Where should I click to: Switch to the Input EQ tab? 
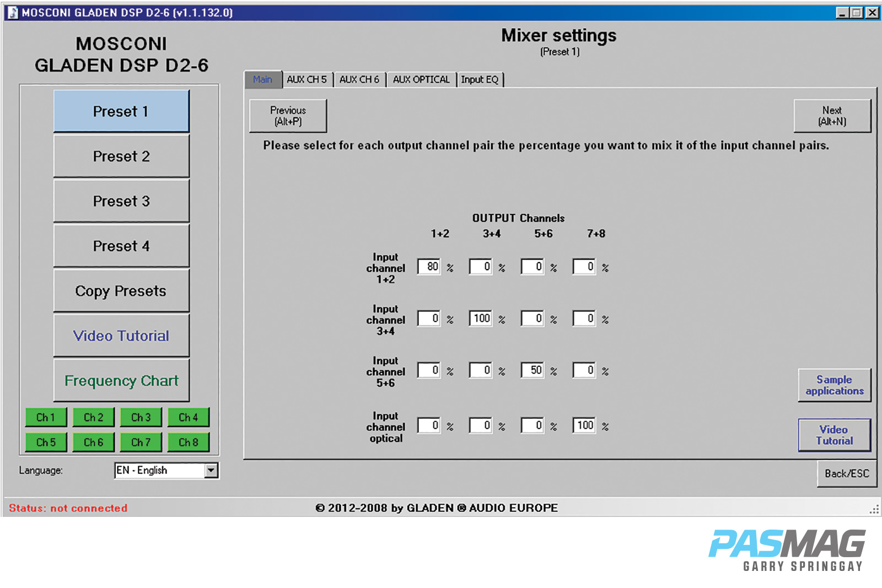tap(480, 79)
